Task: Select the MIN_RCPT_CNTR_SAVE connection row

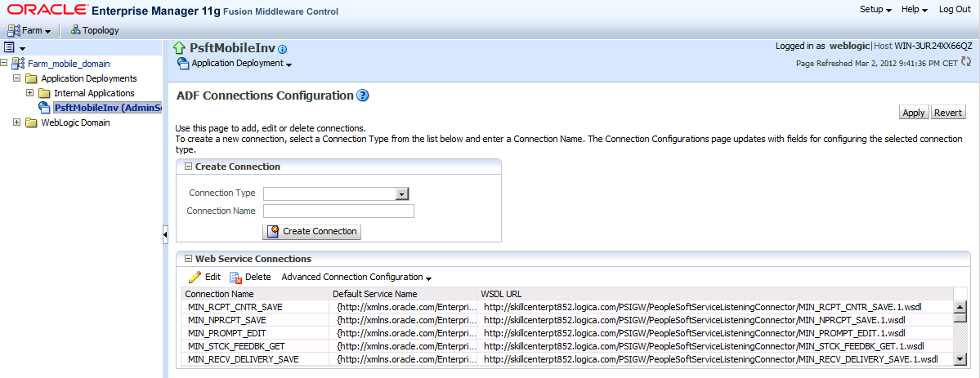Action: pos(567,307)
